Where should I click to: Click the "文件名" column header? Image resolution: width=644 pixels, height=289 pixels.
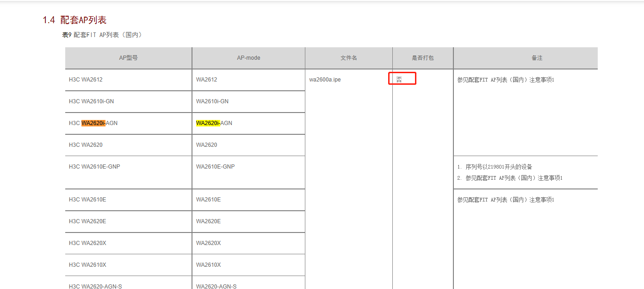pyautogui.click(x=349, y=58)
